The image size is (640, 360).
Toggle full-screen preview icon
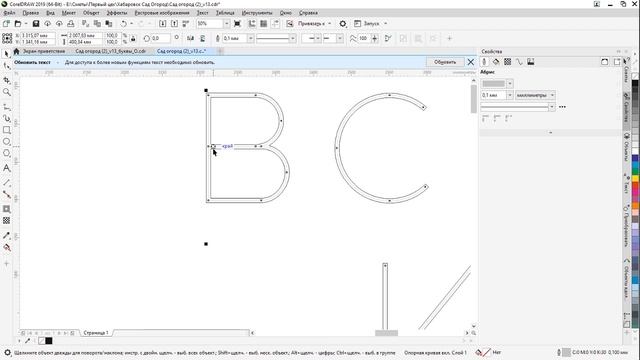point(237,24)
